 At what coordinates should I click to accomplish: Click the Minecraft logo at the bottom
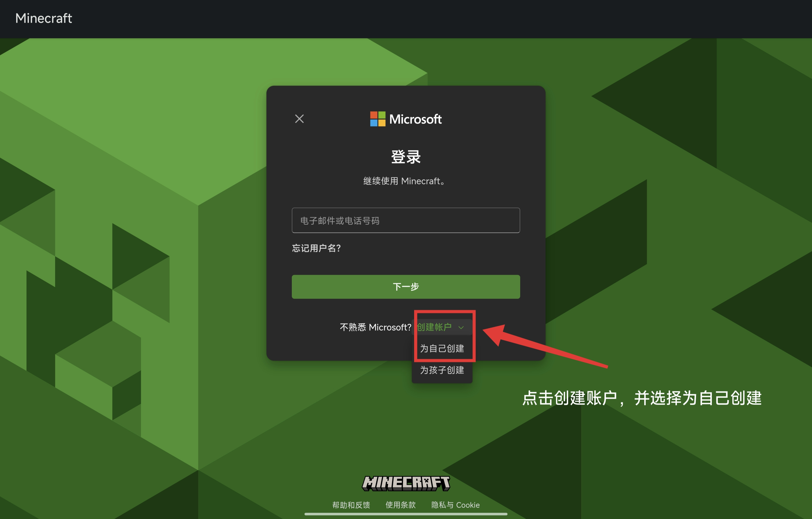(406, 483)
